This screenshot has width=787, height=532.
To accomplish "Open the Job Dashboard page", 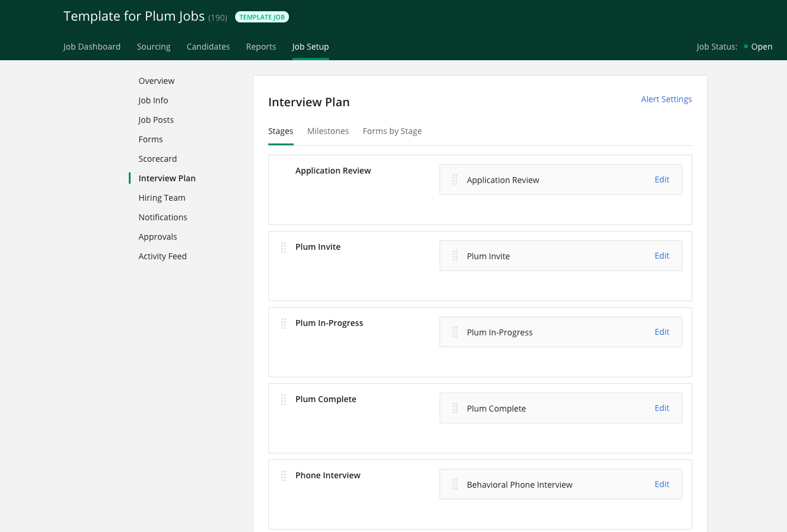I will [x=92, y=47].
